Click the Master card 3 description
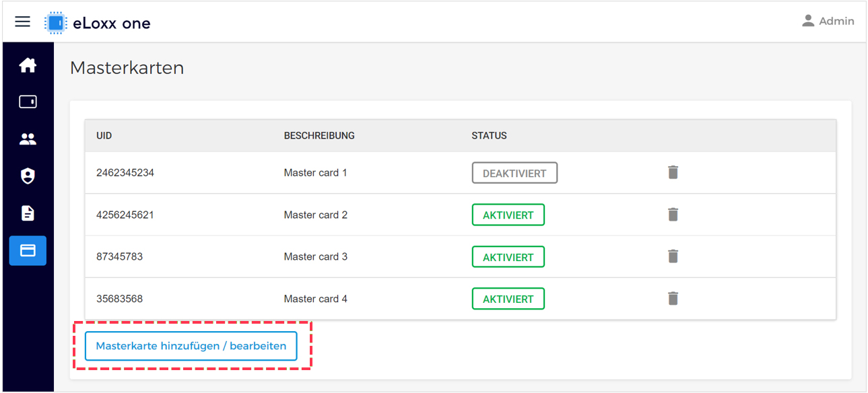868x393 pixels. coord(316,257)
